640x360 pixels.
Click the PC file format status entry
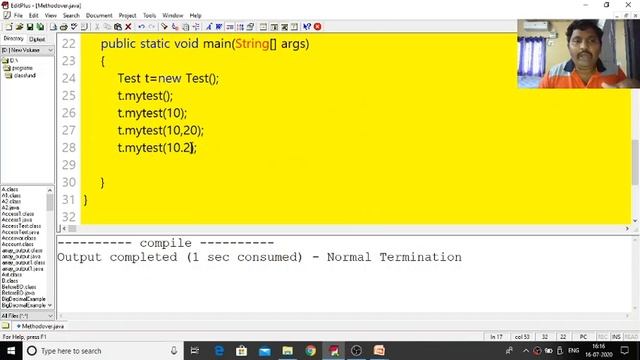coord(583,337)
